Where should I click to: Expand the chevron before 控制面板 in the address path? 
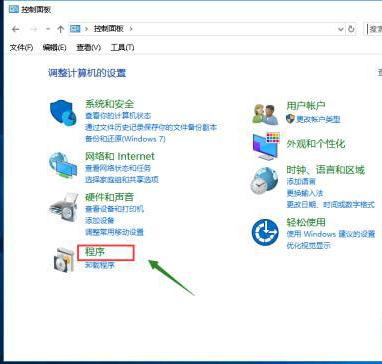coord(87,29)
